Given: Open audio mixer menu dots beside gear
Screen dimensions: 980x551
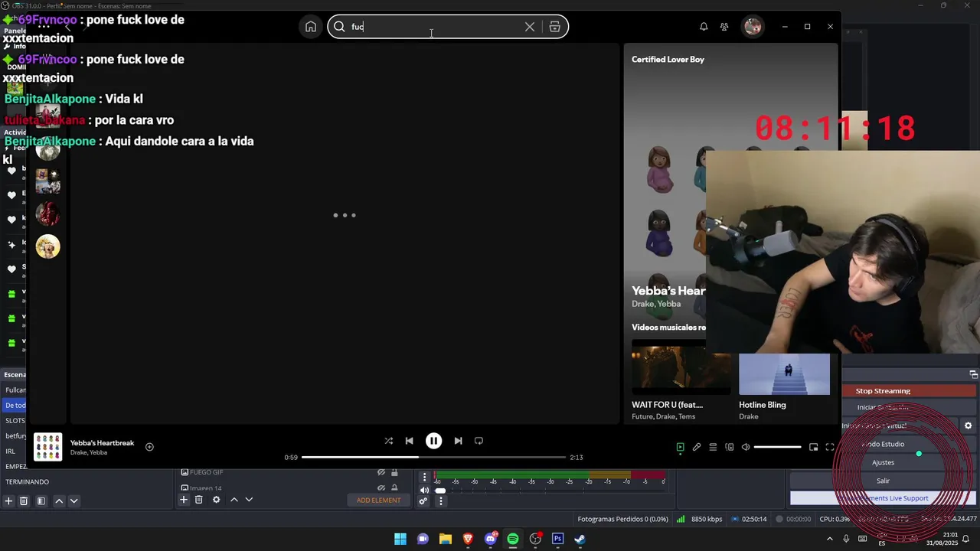Looking at the screenshot, I should click(440, 501).
